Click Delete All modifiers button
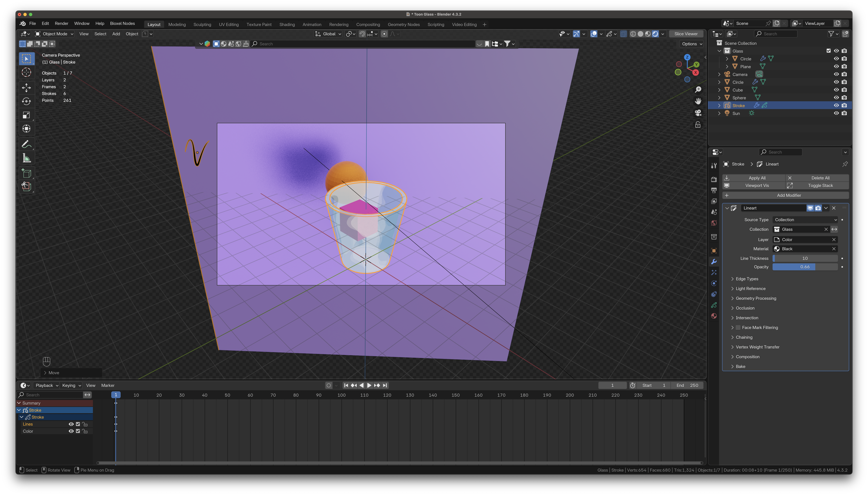Image resolution: width=868 pixels, height=495 pixels. coord(817,178)
